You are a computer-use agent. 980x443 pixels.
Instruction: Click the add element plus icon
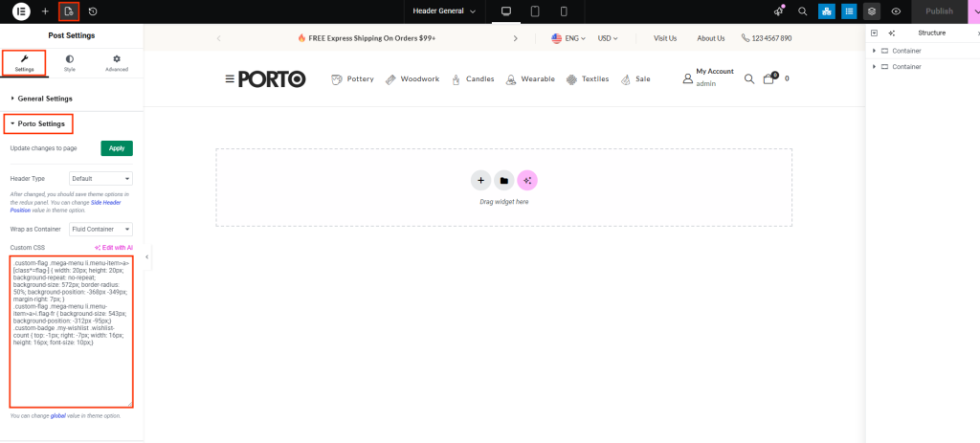pos(45,11)
